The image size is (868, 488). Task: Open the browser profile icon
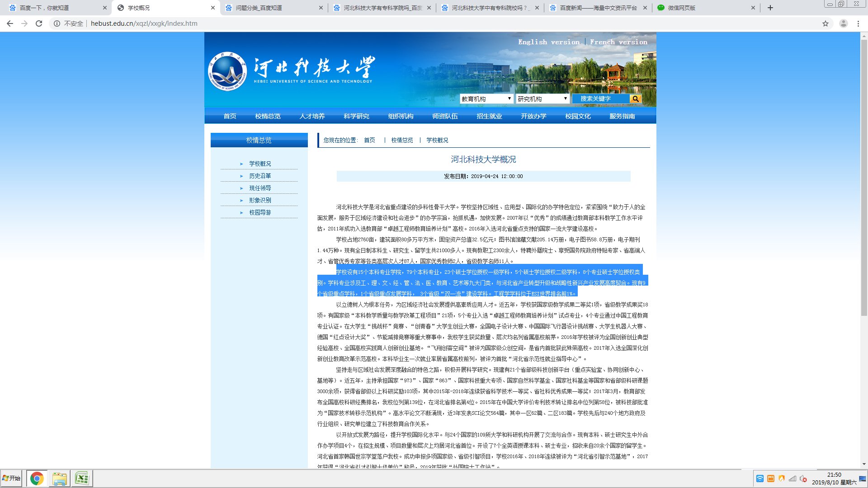pyautogui.click(x=843, y=23)
